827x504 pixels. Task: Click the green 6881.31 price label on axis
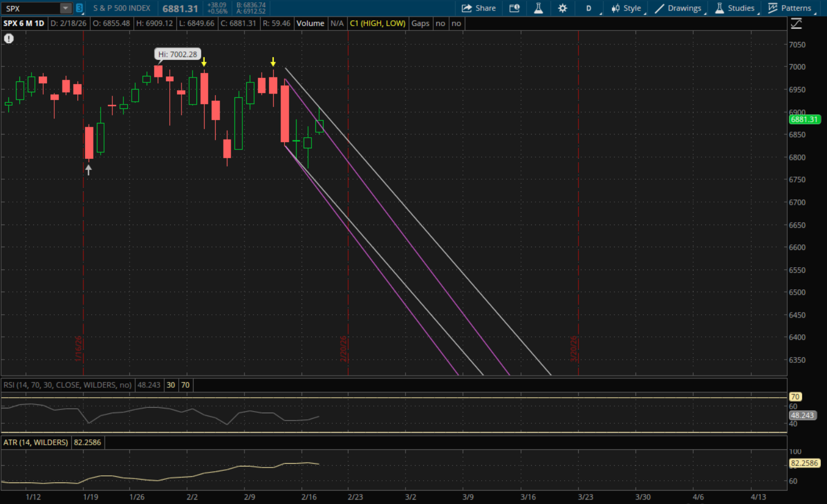click(x=804, y=119)
